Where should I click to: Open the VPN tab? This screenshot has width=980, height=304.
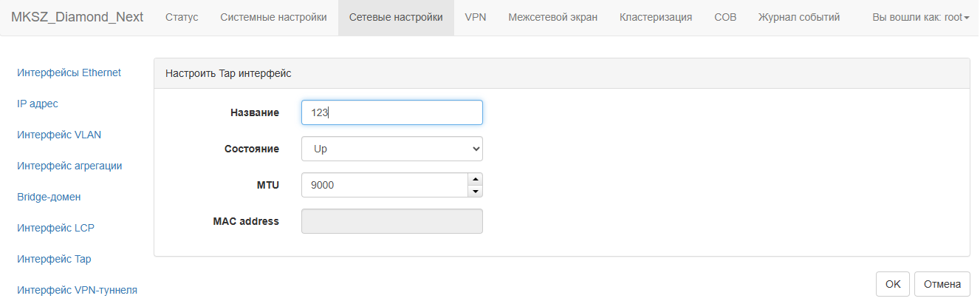tap(476, 17)
